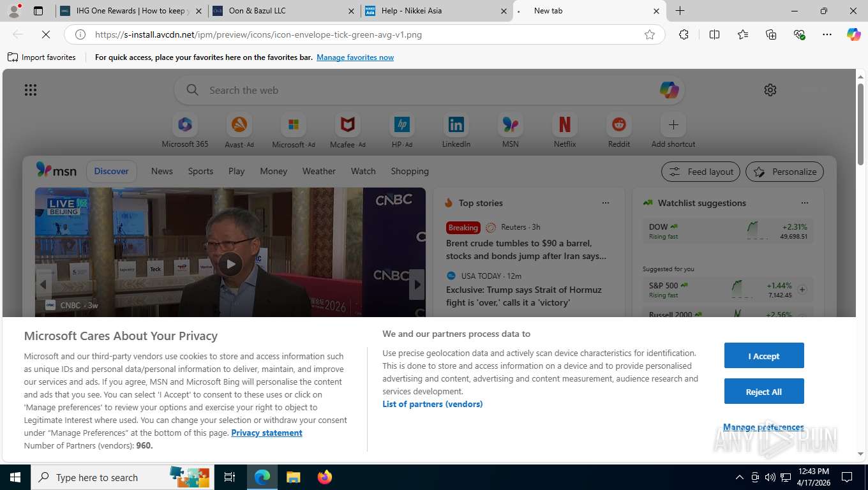Open tab actions menu
This screenshot has width=868, height=490.
pos(38,11)
